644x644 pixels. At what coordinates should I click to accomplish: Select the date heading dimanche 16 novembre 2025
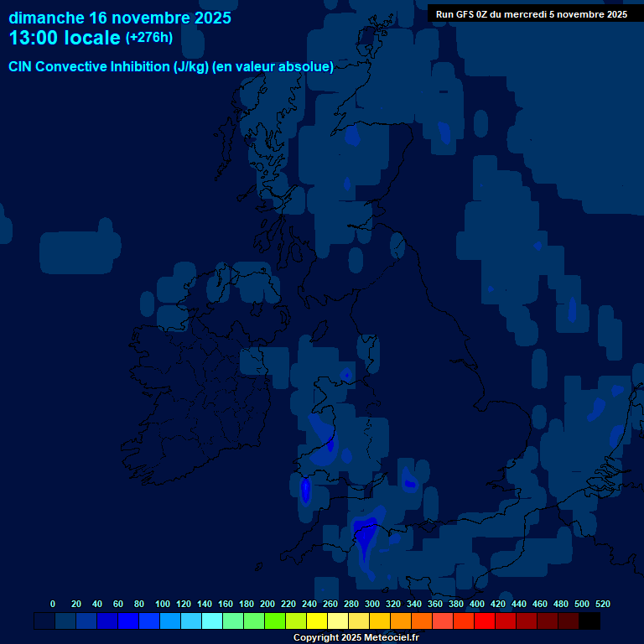120,18
